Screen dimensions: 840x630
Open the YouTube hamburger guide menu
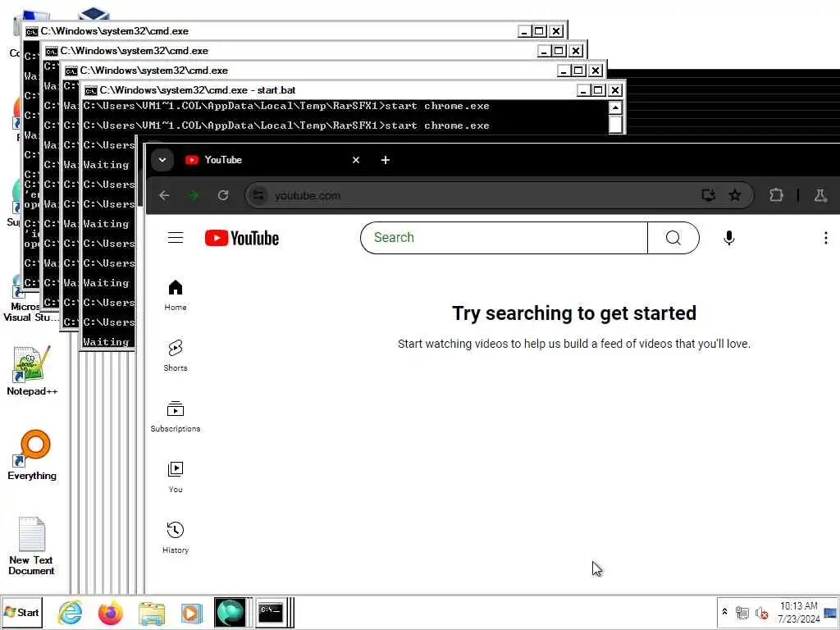(176, 238)
